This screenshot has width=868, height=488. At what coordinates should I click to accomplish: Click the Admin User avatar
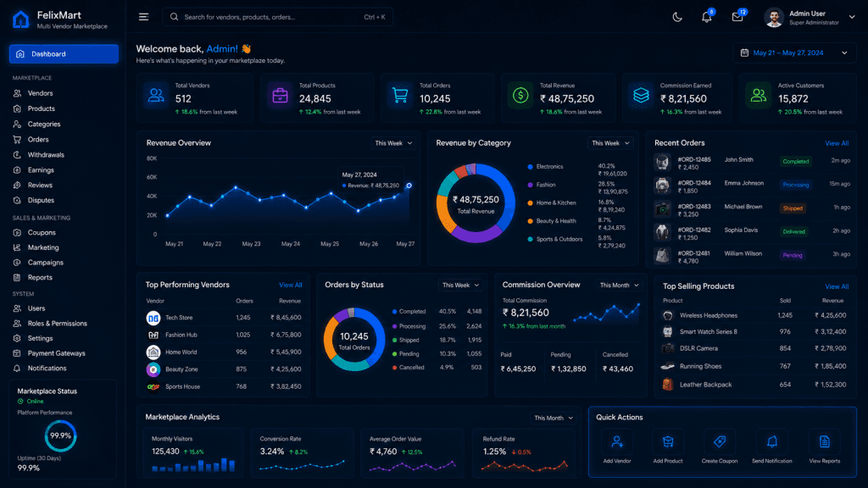[774, 18]
